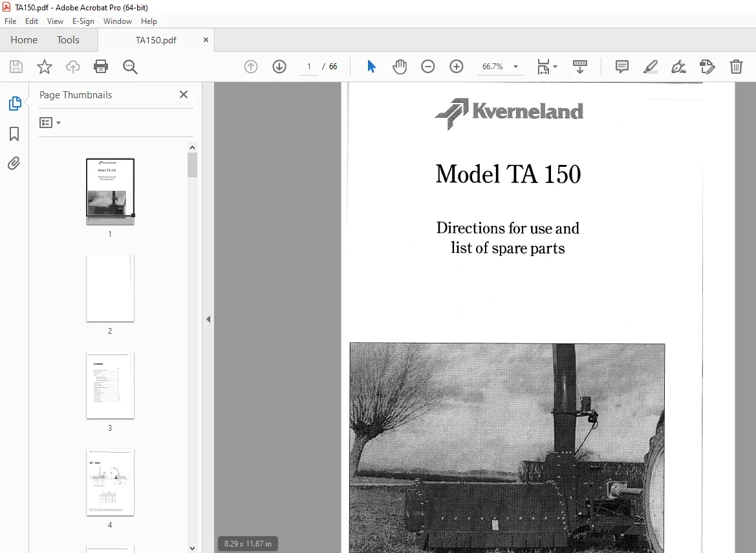
Task: Click the page number input field
Action: coord(309,67)
